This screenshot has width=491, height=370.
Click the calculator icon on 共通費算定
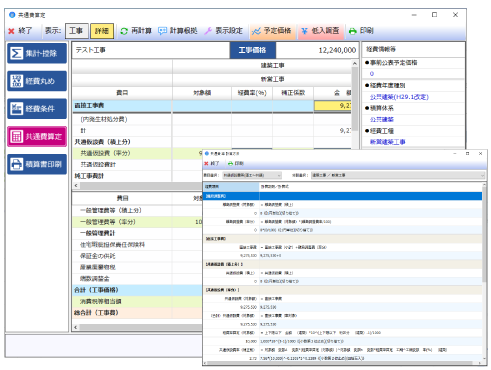(x=16, y=136)
